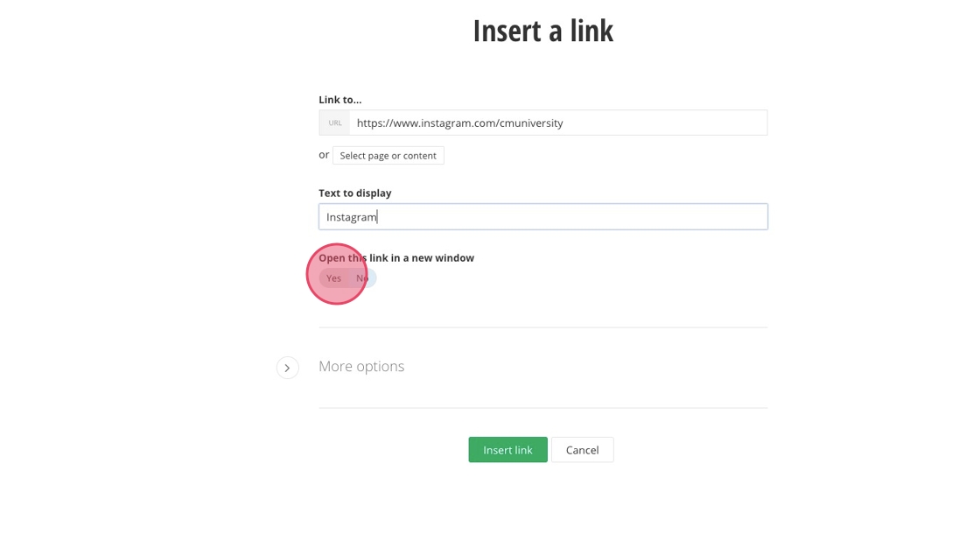Click the instagram.com/cmuniversity URL text

(459, 123)
